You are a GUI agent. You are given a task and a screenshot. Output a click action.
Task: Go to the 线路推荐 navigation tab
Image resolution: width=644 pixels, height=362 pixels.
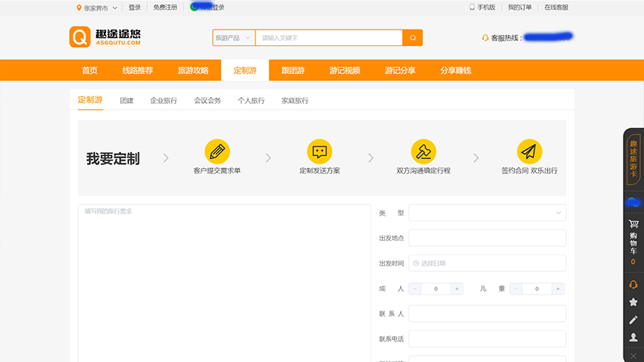click(x=137, y=70)
